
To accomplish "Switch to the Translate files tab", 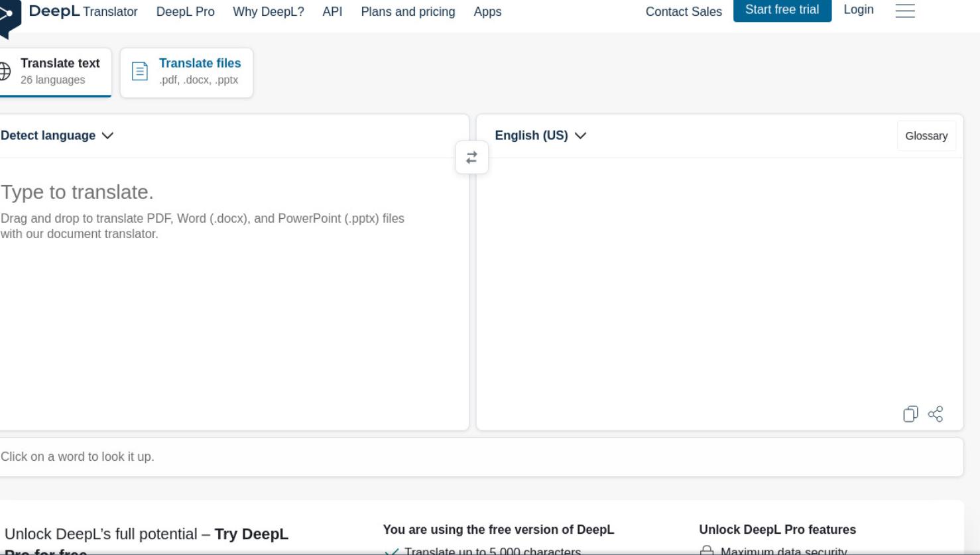I will [186, 72].
